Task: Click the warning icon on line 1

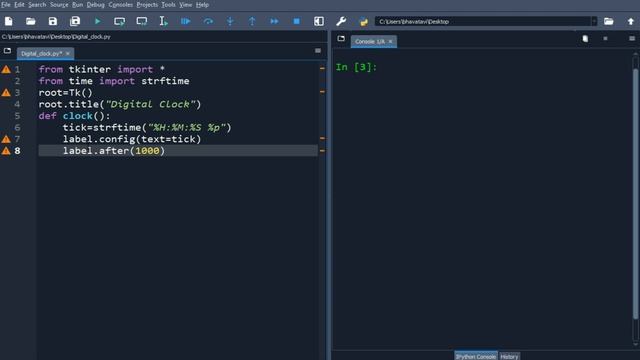Action: click(x=6, y=69)
